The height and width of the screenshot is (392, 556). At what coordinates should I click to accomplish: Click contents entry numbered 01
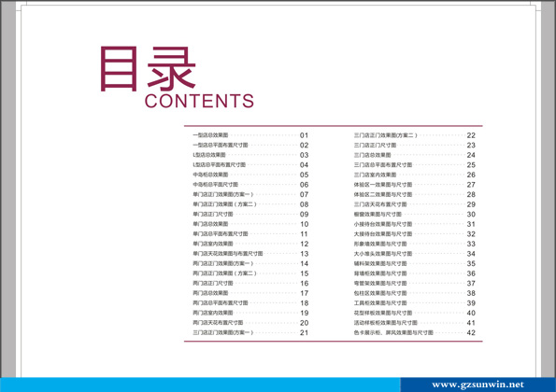click(250, 135)
